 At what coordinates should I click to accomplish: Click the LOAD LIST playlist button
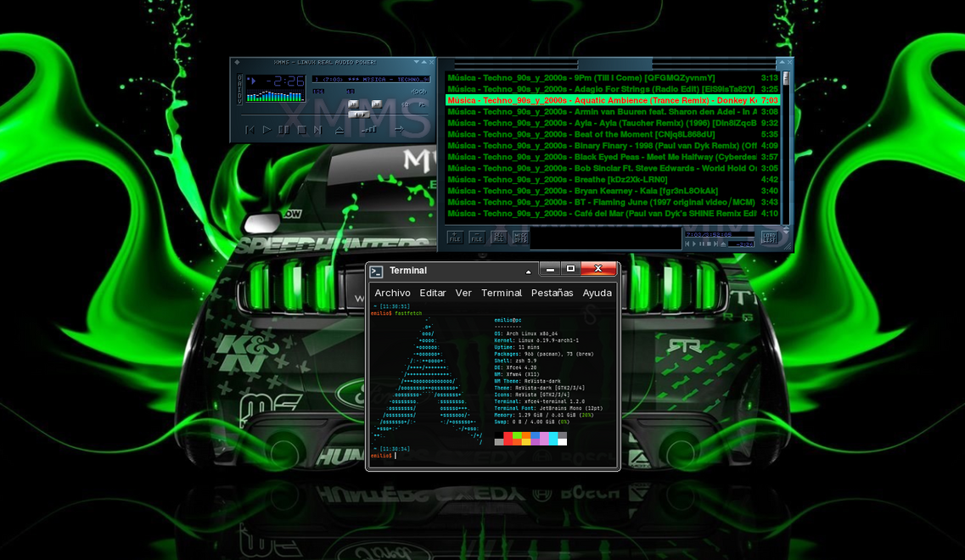click(x=769, y=238)
